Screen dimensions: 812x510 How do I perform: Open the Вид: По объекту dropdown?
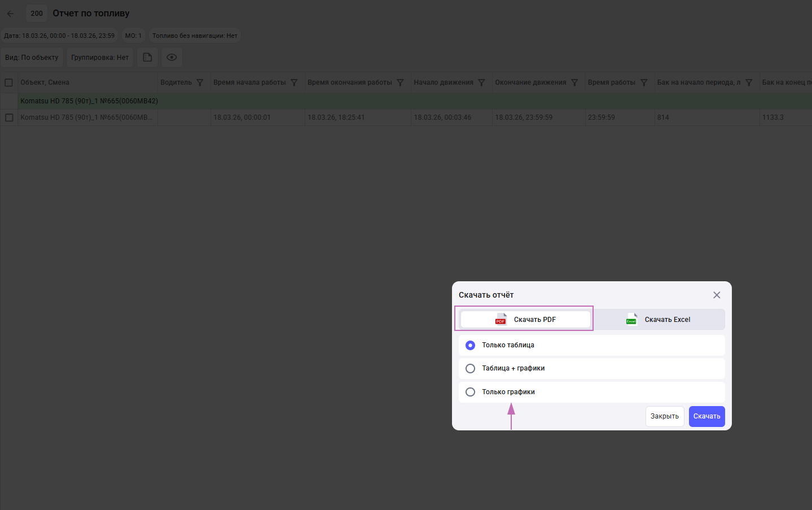coord(32,58)
